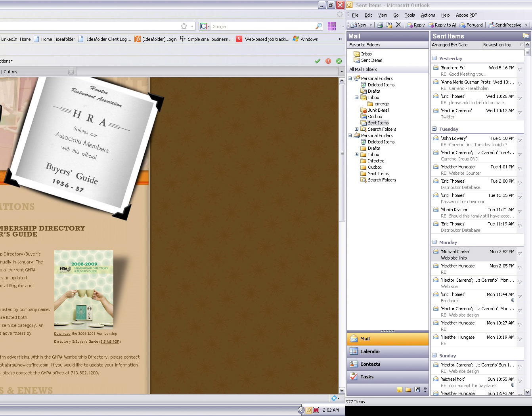This screenshot has width=532, height=416.
Task: Select the emerge subfolder
Action: tap(381, 104)
